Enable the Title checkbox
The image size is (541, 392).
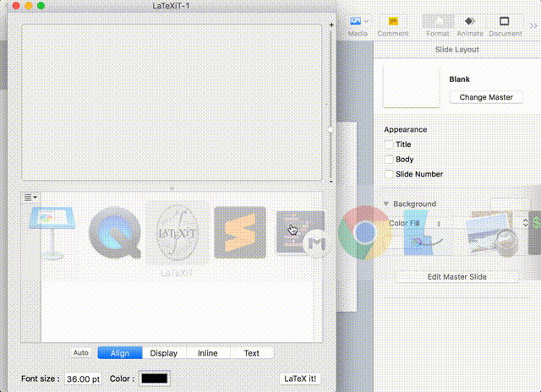(x=389, y=144)
